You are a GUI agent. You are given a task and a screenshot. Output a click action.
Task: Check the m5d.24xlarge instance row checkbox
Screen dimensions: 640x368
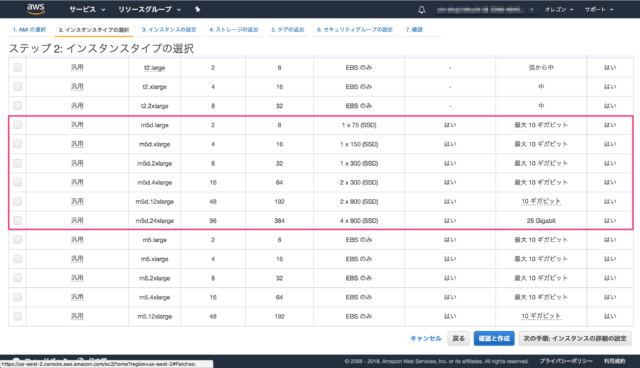[18, 221]
